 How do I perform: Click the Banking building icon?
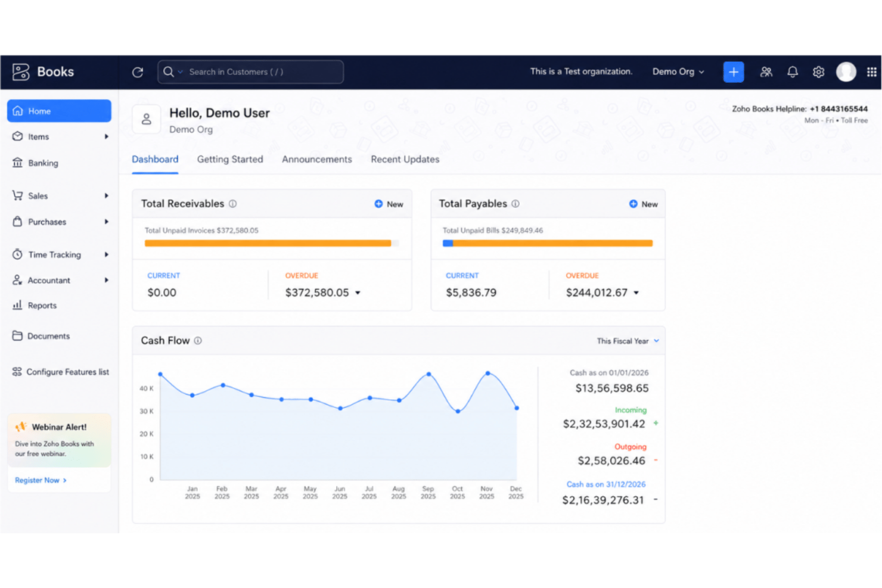pos(17,163)
